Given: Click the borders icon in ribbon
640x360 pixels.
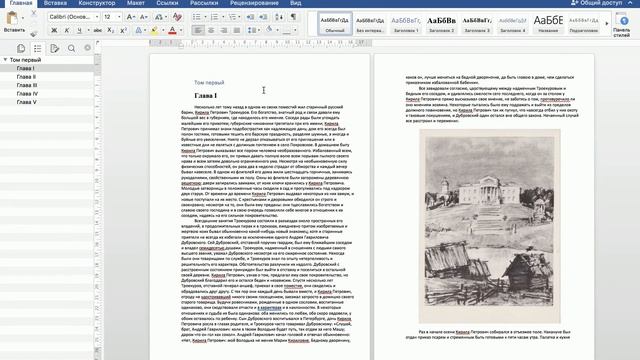Looking at the screenshot, I should (287, 30).
